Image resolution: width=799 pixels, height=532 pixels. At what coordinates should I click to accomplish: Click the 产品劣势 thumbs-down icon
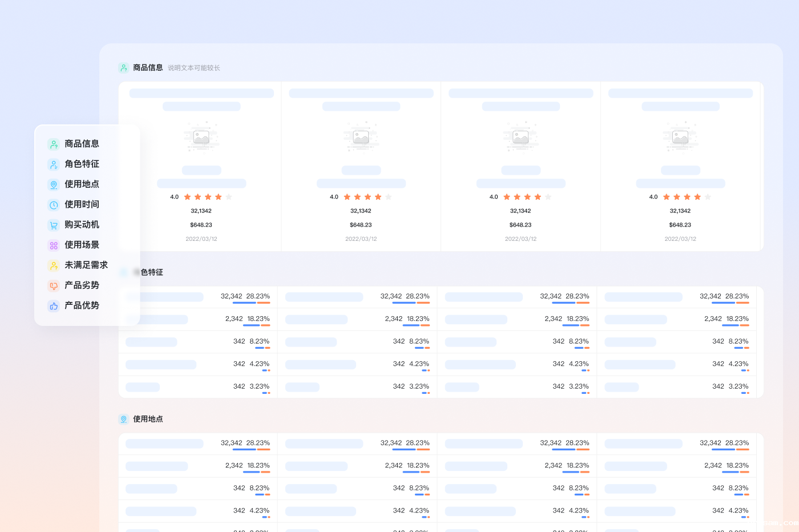pyautogui.click(x=54, y=286)
